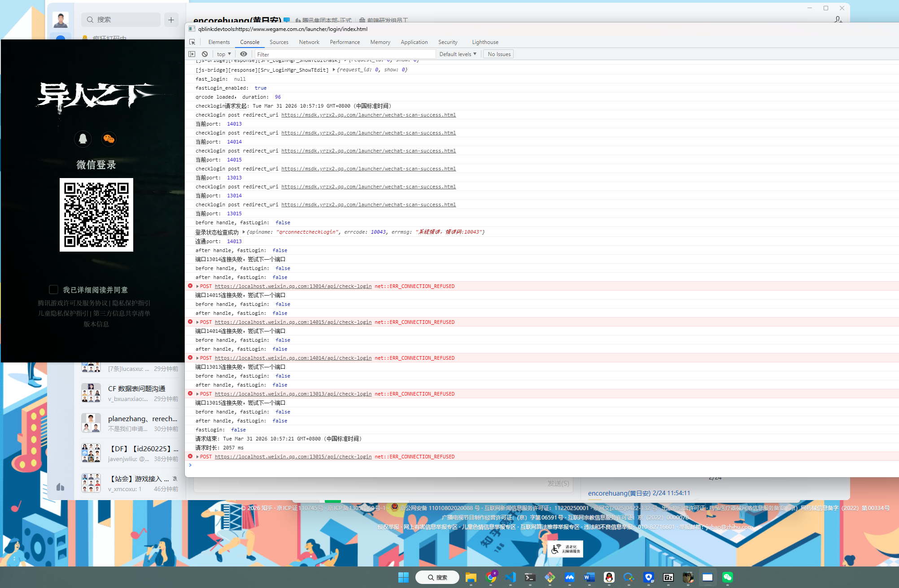Viewport: 899px width, 588px height.
Task: Toggle the live expression eye icon
Action: pyautogui.click(x=244, y=54)
